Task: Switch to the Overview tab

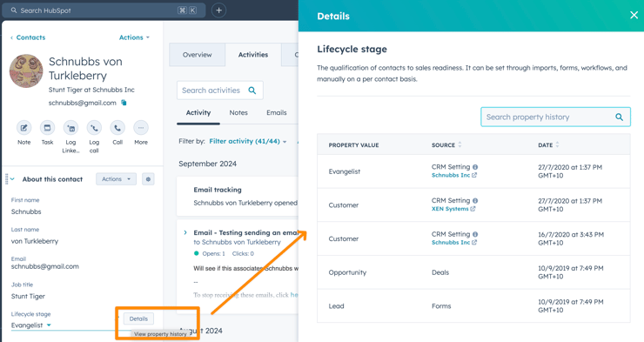Action: (x=198, y=55)
